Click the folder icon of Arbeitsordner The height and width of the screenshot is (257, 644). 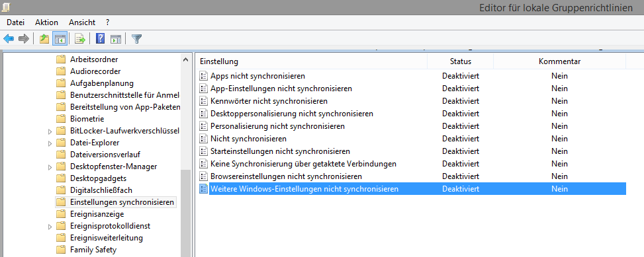pyautogui.click(x=61, y=59)
